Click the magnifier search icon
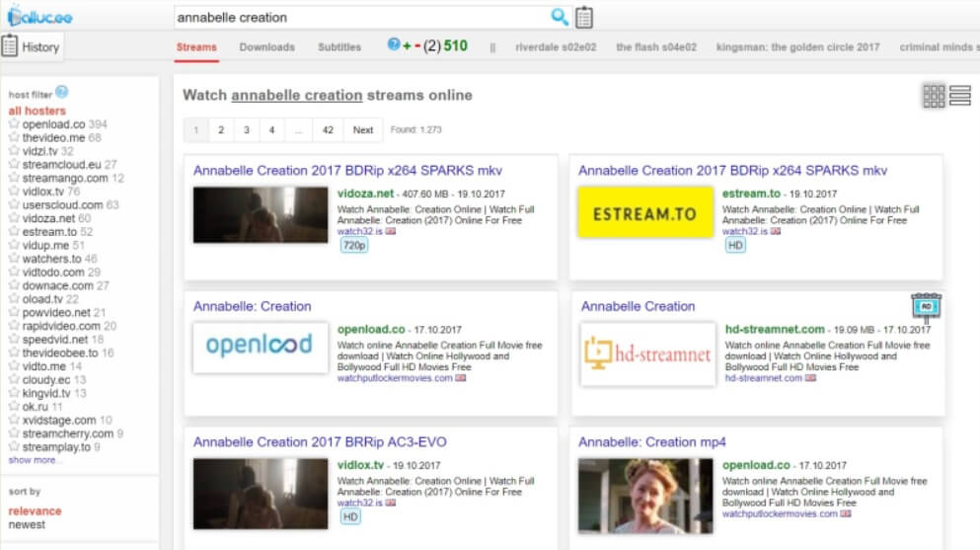 [x=560, y=17]
